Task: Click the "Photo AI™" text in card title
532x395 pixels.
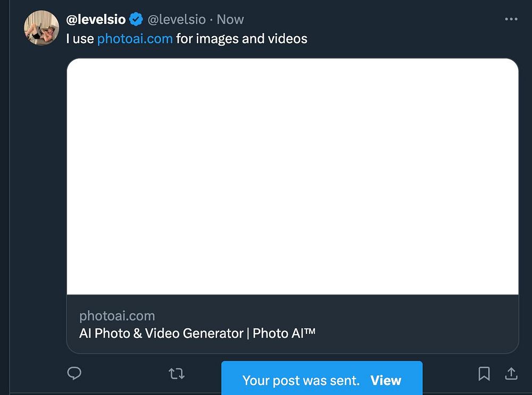Action: (284, 333)
